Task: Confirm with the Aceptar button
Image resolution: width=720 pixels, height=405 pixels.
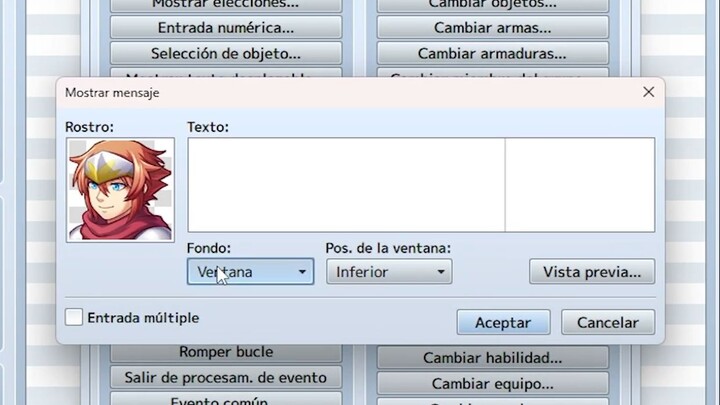Action: (503, 322)
